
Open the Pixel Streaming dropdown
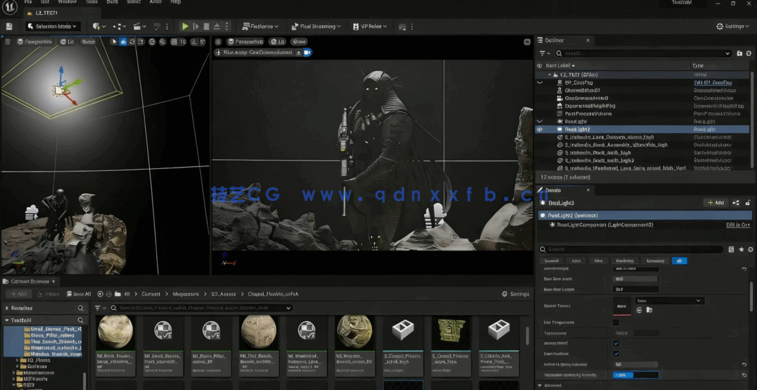click(x=317, y=27)
